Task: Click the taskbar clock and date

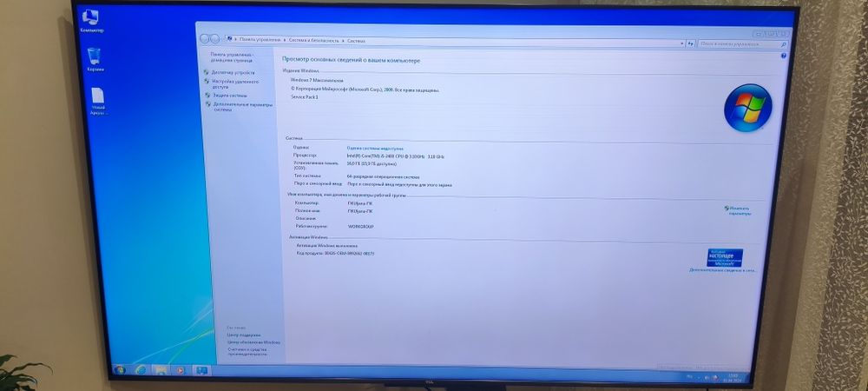Action: [x=733, y=376]
